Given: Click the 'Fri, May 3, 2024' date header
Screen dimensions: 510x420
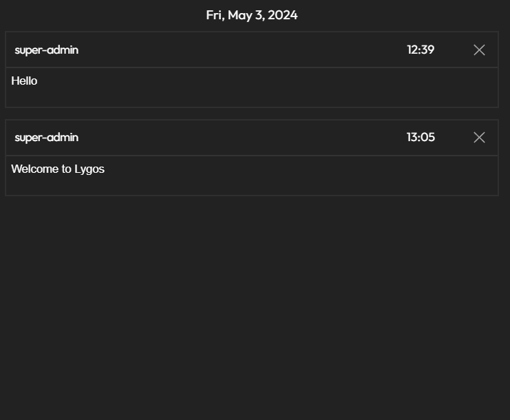Looking at the screenshot, I should point(252,15).
